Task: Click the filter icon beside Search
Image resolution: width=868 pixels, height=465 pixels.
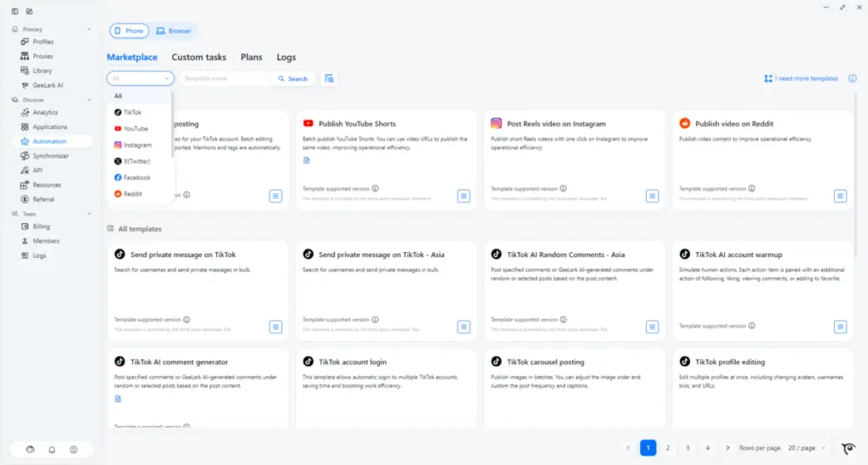Action: tap(330, 78)
